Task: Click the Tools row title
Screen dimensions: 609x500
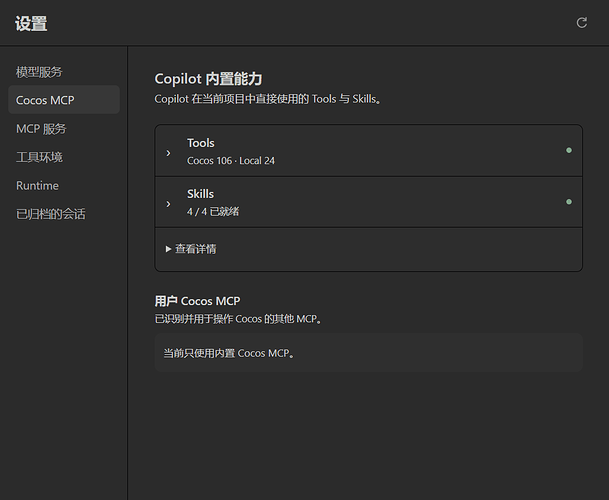Action: coord(200,143)
